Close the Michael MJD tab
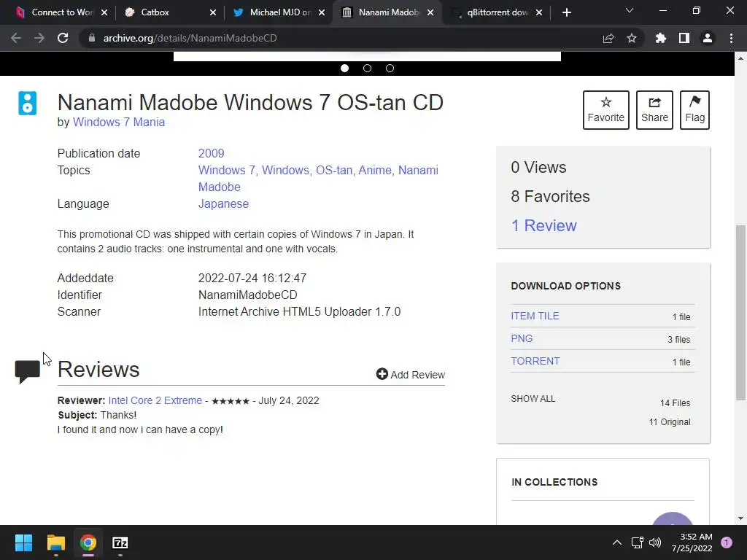The height and width of the screenshot is (560, 747). pyautogui.click(x=322, y=12)
